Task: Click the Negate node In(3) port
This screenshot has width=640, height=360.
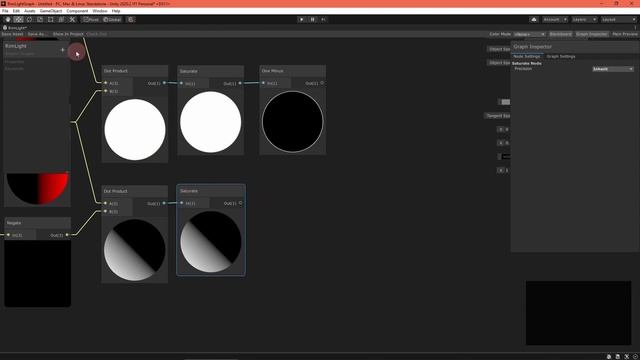Action: (8, 235)
